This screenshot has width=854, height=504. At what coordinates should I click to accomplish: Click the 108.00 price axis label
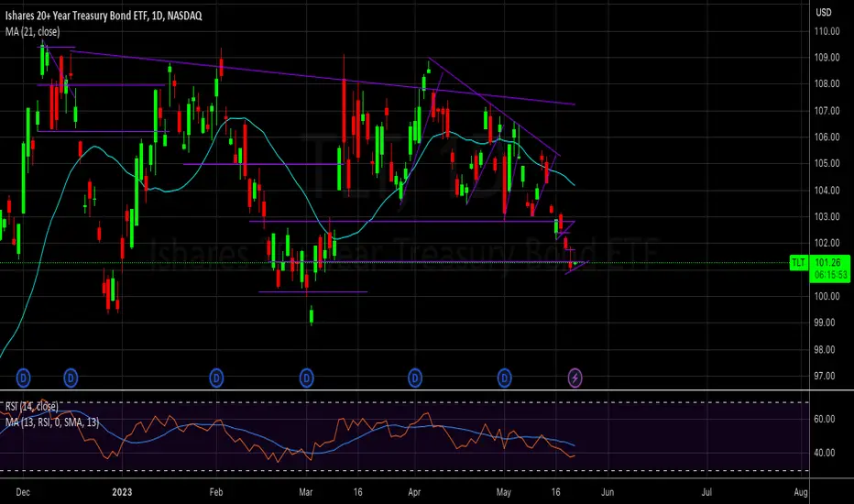tap(827, 84)
